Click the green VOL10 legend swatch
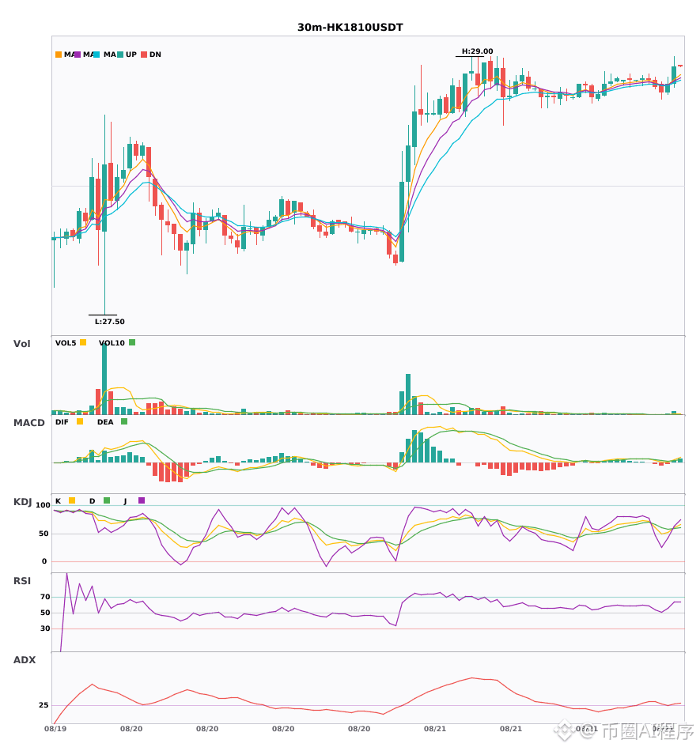Image resolution: width=700 pixels, height=751 pixels. click(x=132, y=342)
